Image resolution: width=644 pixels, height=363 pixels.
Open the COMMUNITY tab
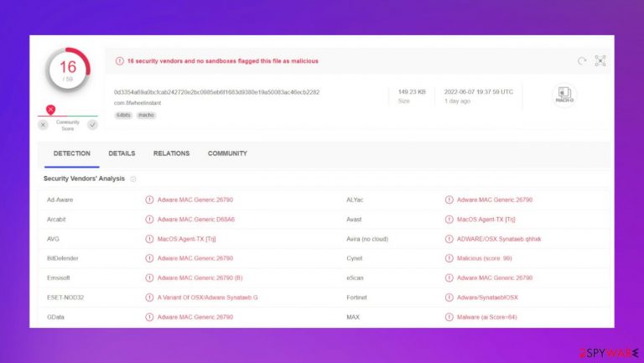(x=227, y=153)
